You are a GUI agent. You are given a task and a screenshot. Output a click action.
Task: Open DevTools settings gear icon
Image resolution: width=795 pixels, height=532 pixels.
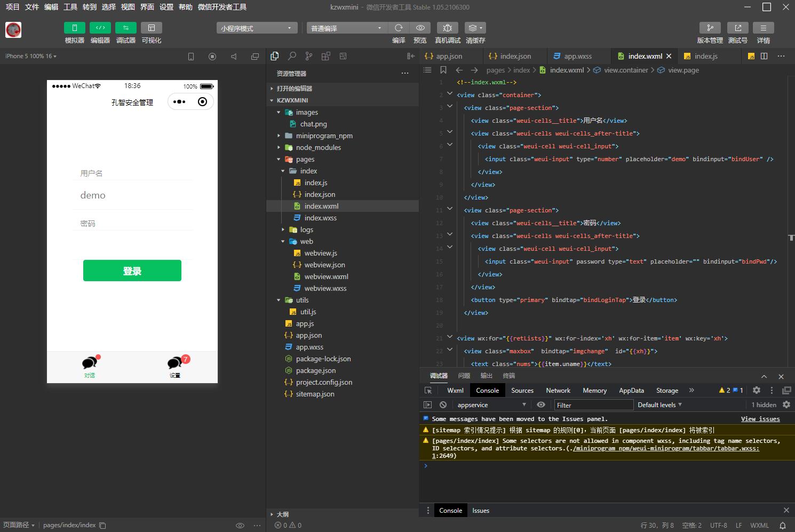pyautogui.click(x=756, y=390)
